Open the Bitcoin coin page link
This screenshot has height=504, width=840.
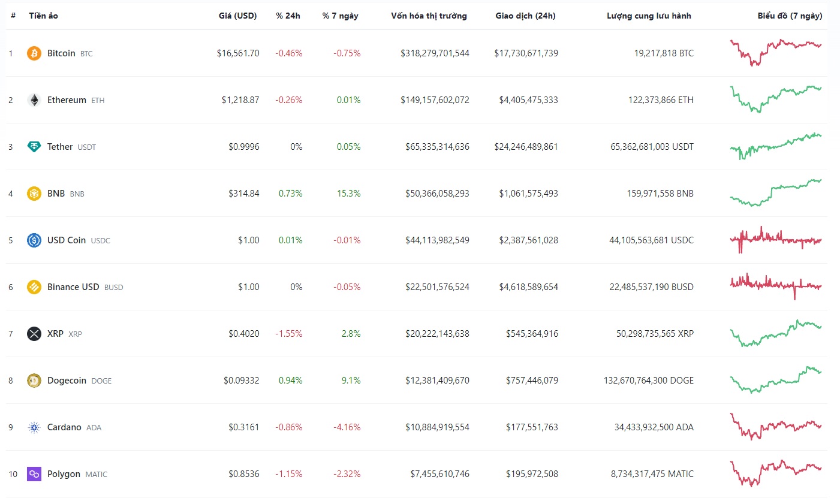[x=61, y=53]
